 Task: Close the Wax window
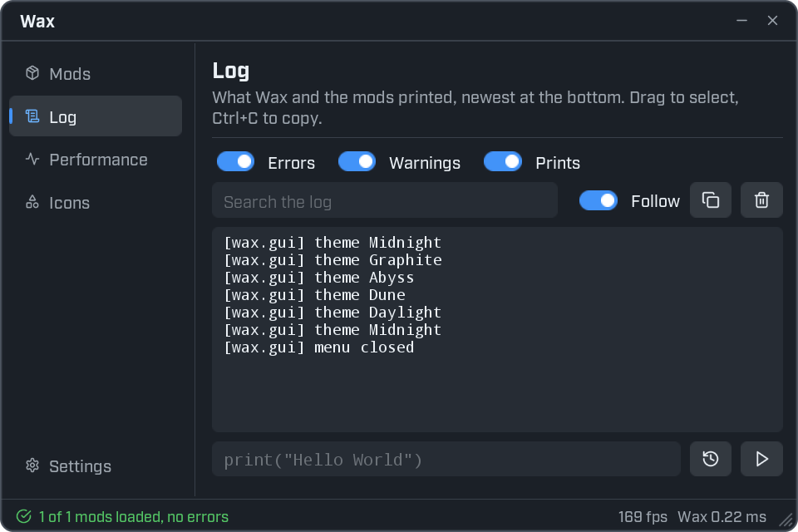click(772, 20)
